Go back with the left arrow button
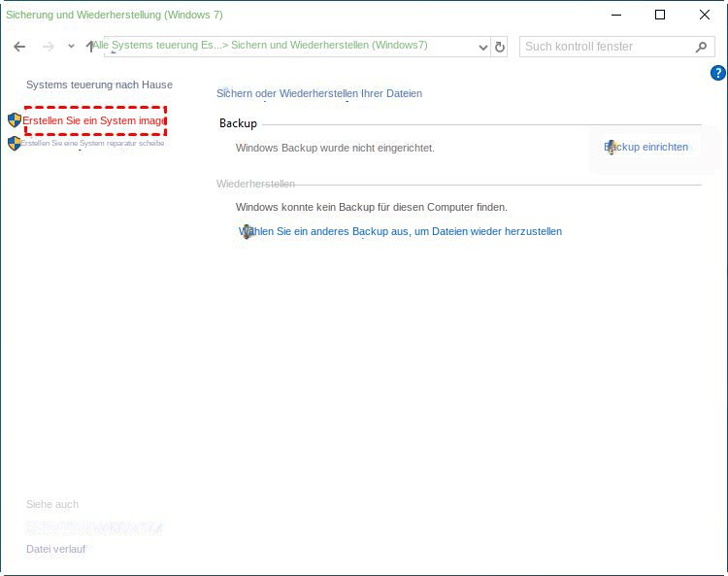The image size is (728, 576). coord(19,47)
